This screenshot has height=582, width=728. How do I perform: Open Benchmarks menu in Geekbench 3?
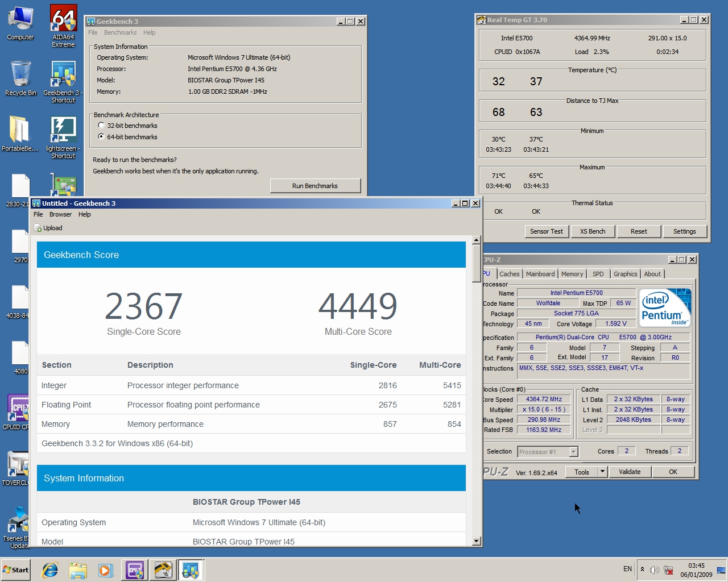click(x=120, y=32)
